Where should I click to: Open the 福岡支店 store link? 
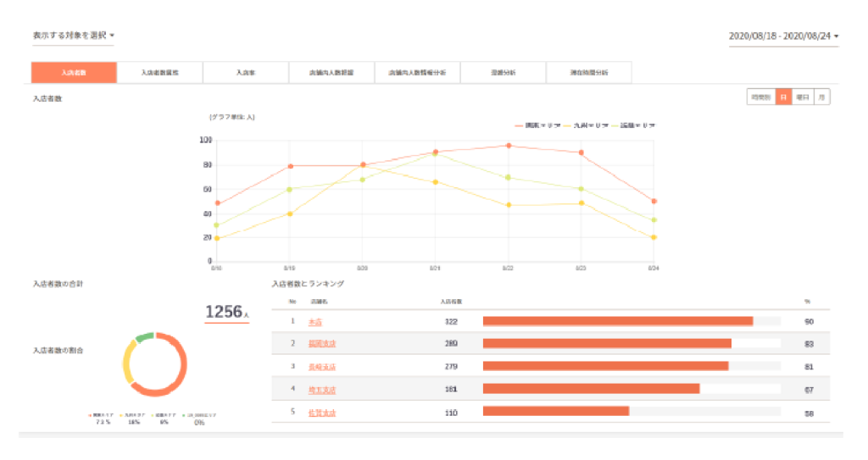pos(321,344)
